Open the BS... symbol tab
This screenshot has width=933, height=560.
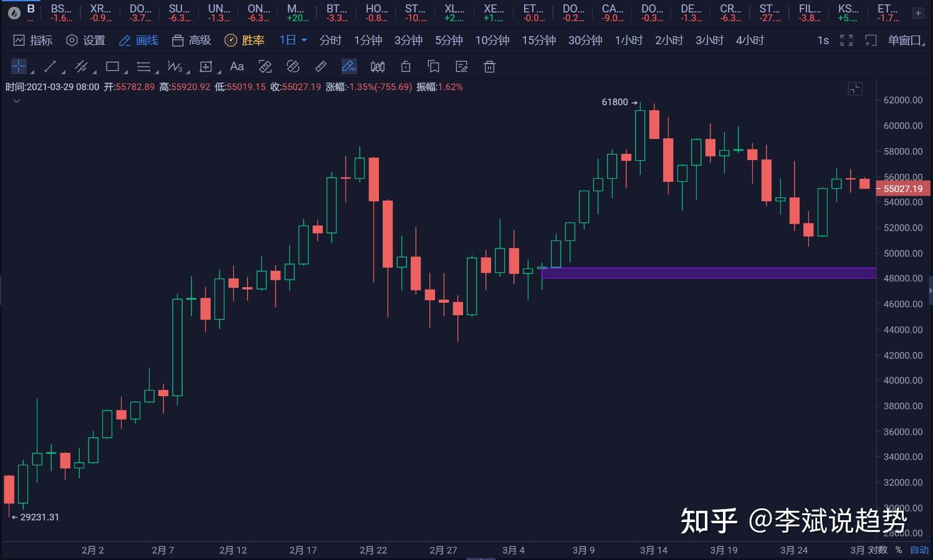pyautogui.click(x=61, y=12)
